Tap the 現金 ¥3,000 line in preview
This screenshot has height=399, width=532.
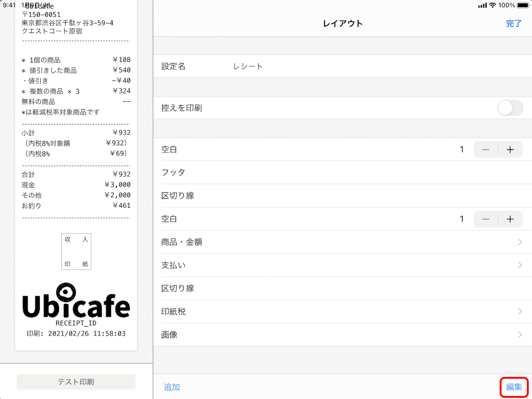76,185
